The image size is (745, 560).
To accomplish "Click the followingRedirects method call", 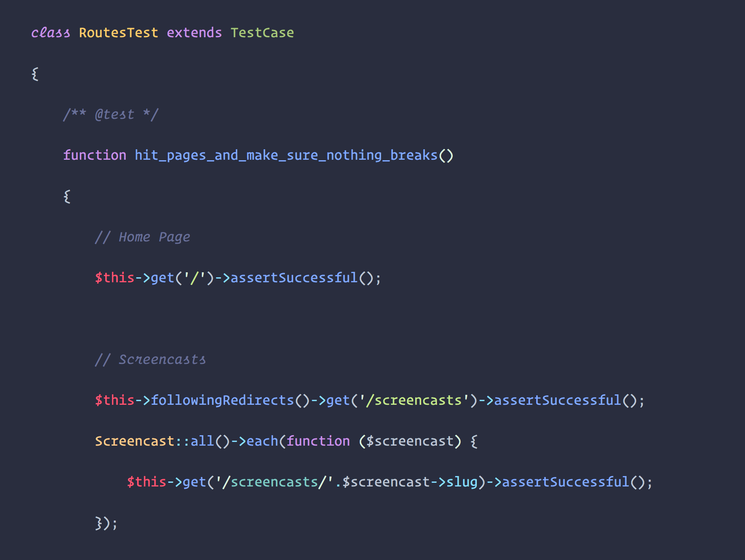I will coord(222,400).
